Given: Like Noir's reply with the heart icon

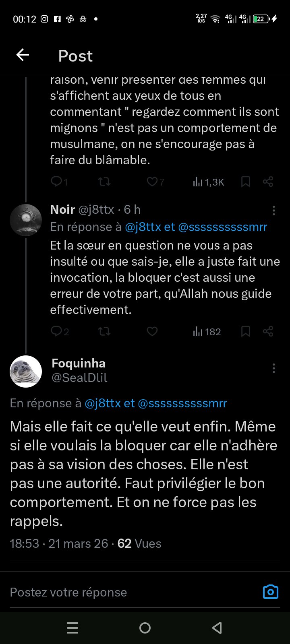Looking at the screenshot, I should pos(152,332).
